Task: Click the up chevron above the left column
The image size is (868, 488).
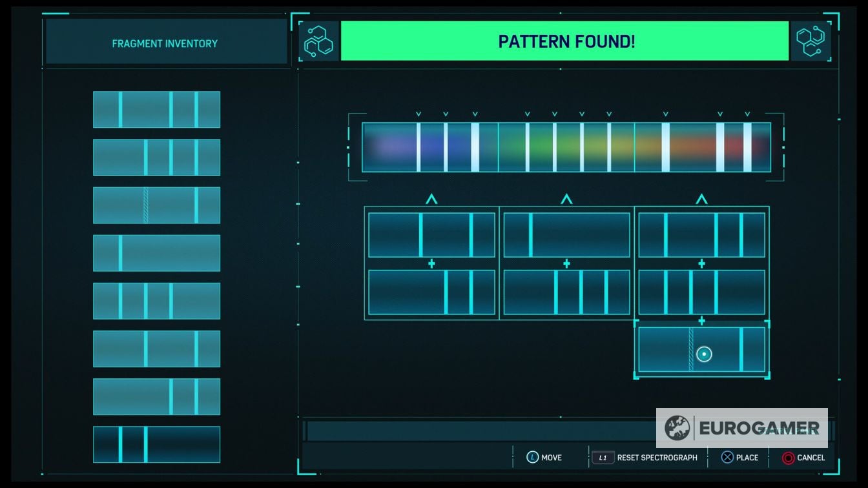Action: [x=431, y=199]
